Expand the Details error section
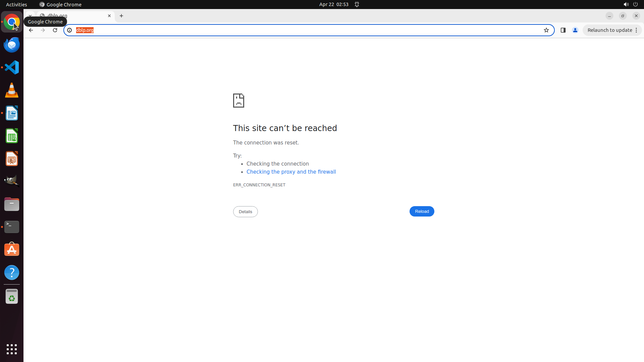The image size is (644, 362). tap(245, 212)
